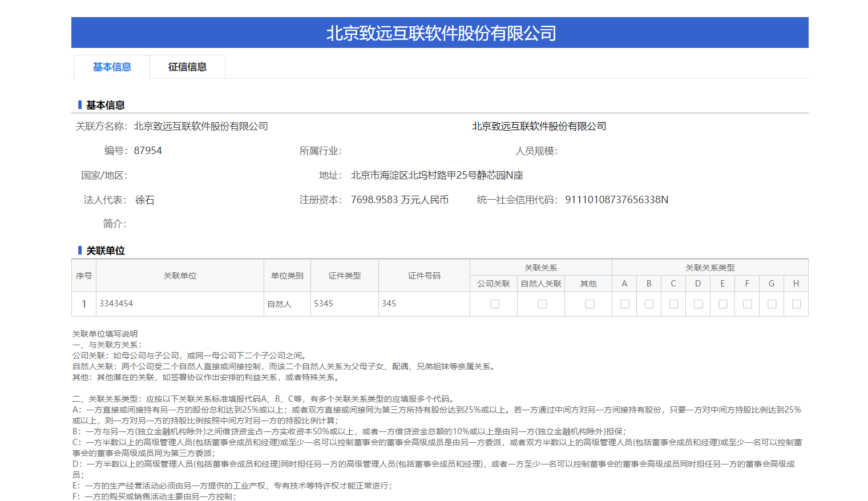Click the 关联单位填写说明 heading
This screenshot has width=868, height=501.
[x=105, y=334]
